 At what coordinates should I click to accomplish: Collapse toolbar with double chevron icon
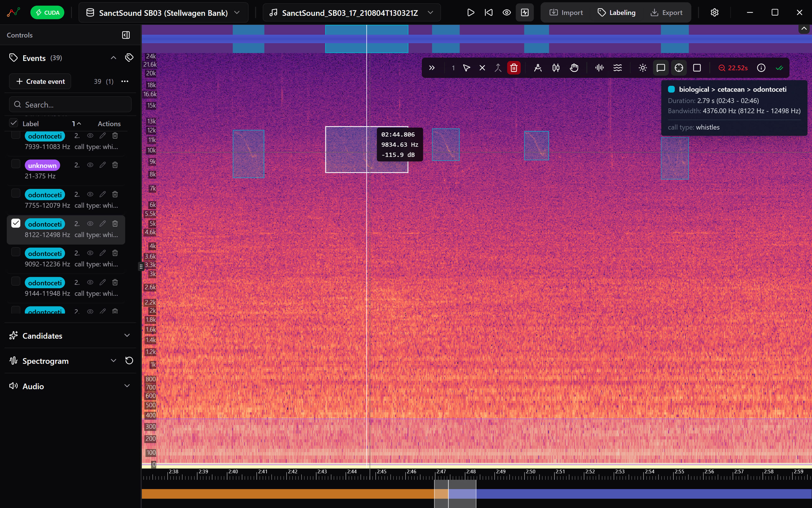432,68
